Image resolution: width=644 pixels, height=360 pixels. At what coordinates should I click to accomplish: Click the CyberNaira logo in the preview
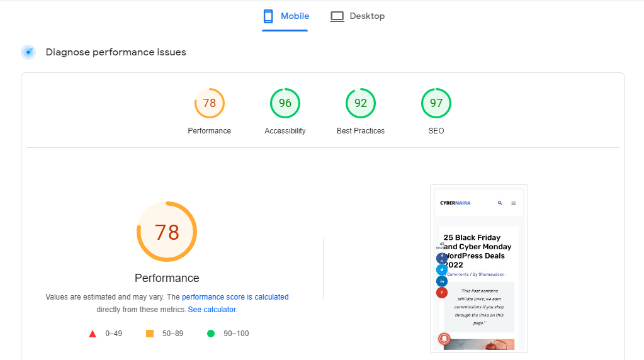click(x=455, y=203)
